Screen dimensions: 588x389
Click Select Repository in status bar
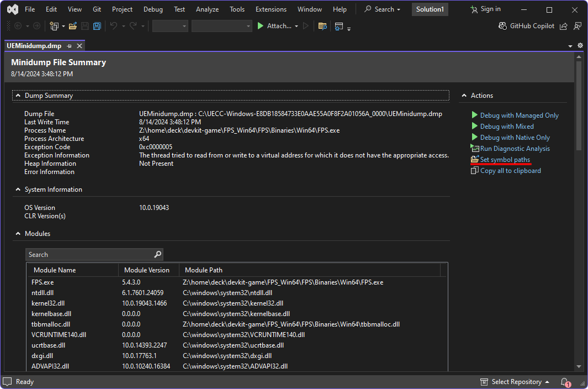click(516, 382)
